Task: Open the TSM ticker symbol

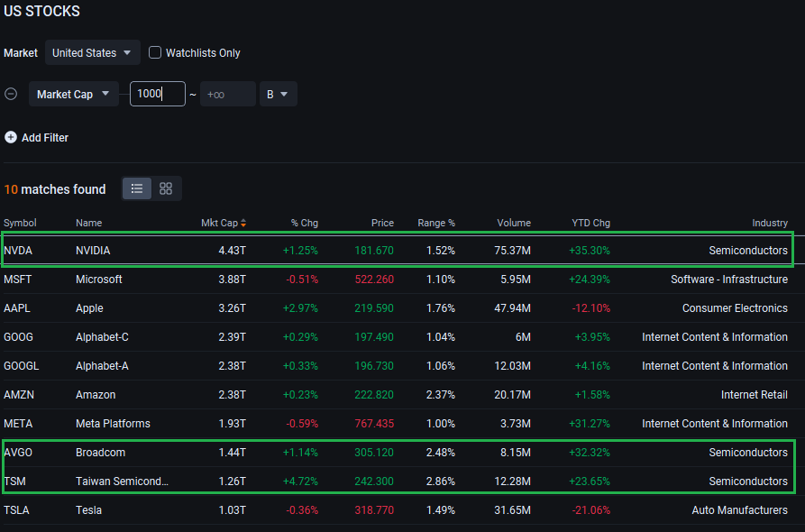Action: pos(15,482)
